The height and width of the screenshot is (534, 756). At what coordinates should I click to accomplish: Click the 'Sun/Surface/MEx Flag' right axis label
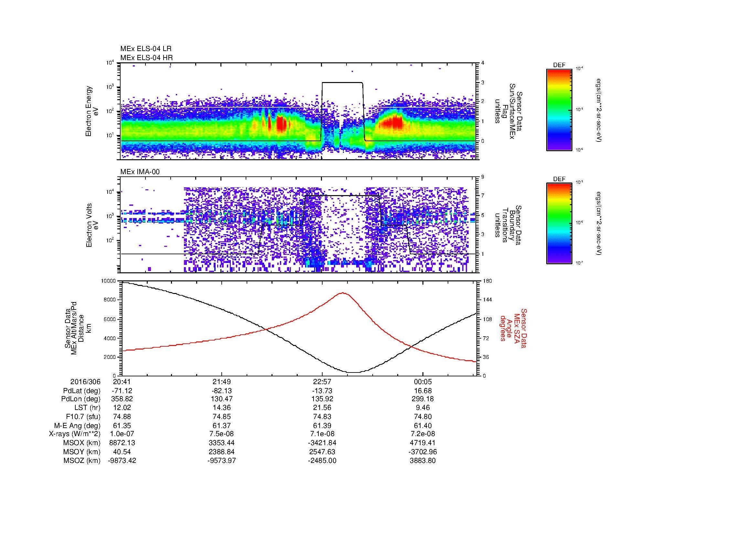tap(508, 111)
